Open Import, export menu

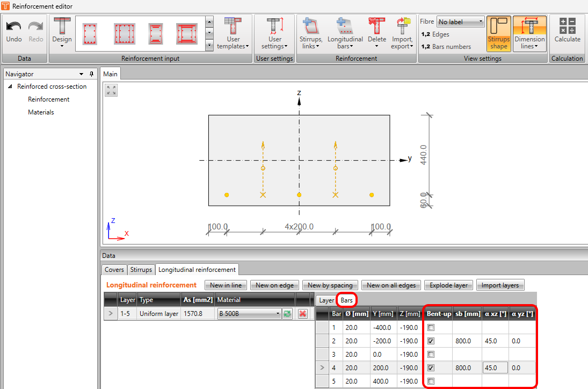402,33
